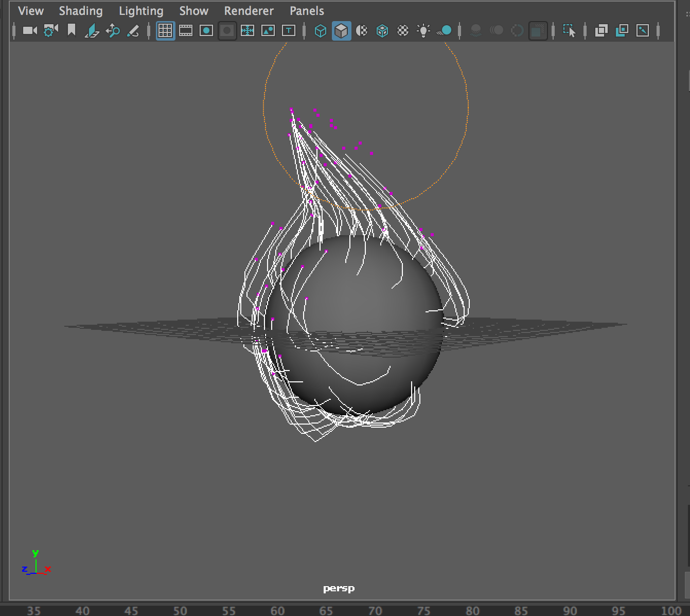Click the Bookmarks icon in panel toolbar

72,31
